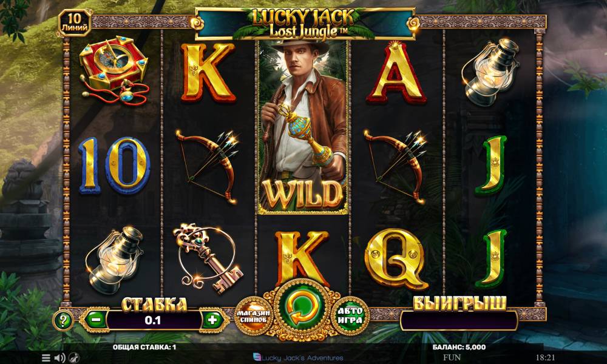The image size is (607, 364).
Task: Click the 10 Линий lines badge
Action: (x=75, y=22)
